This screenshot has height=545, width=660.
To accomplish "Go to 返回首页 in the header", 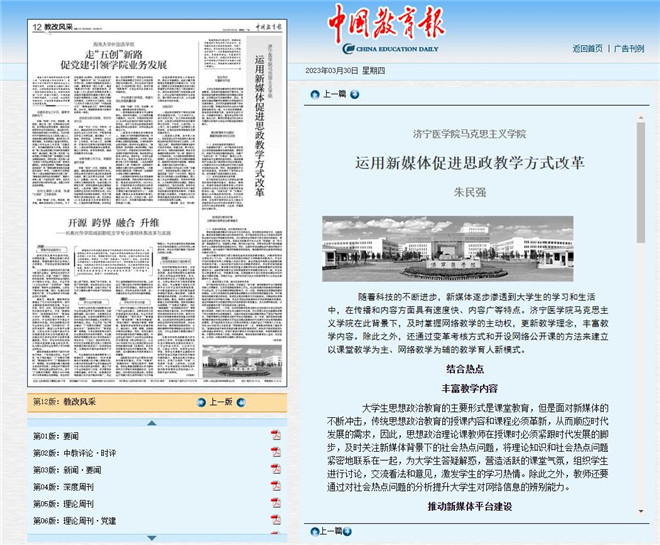I will pos(587,48).
